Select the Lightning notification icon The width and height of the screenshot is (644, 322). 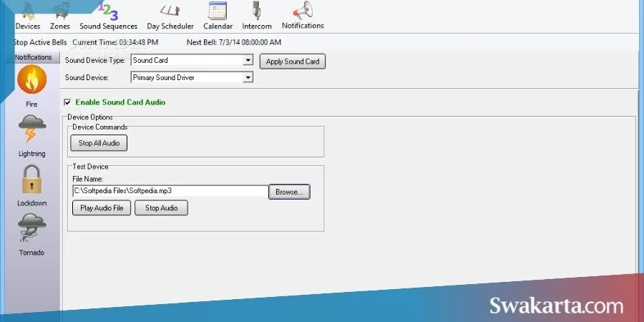31,128
